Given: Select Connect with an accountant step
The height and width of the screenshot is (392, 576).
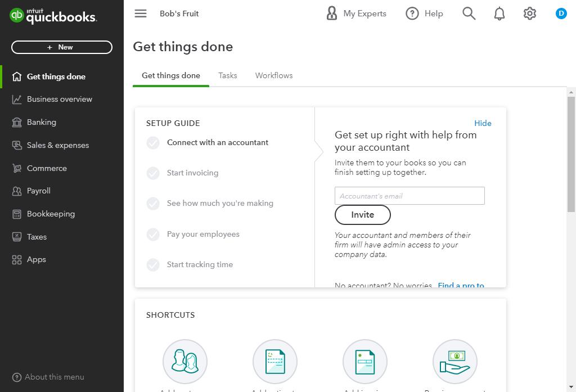Looking at the screenshot, I should (218, 142).
